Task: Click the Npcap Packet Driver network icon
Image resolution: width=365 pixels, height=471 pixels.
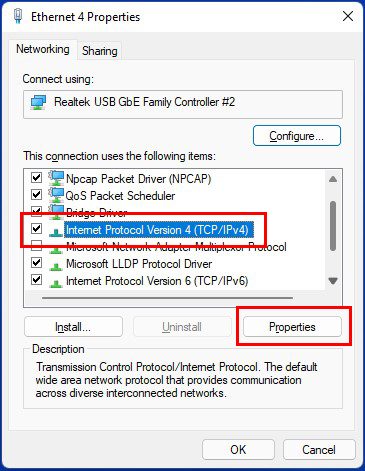Action: pyautogui.click(x=56, y=178)
